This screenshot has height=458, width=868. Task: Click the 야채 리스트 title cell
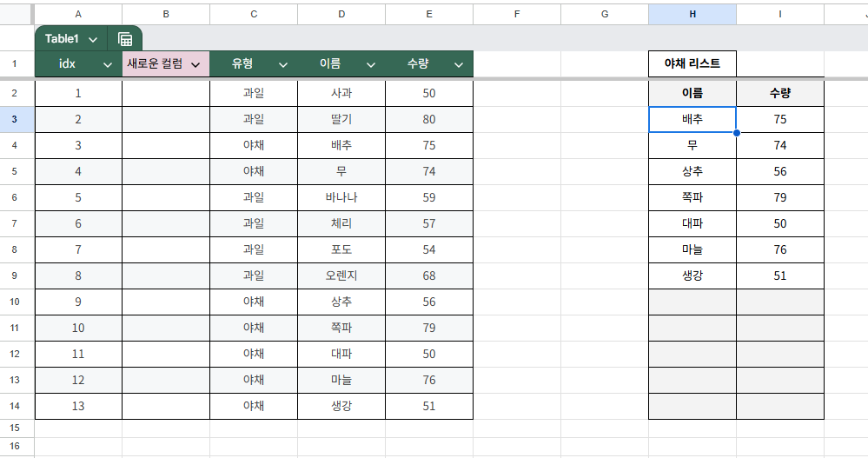[x=692, y=63]
